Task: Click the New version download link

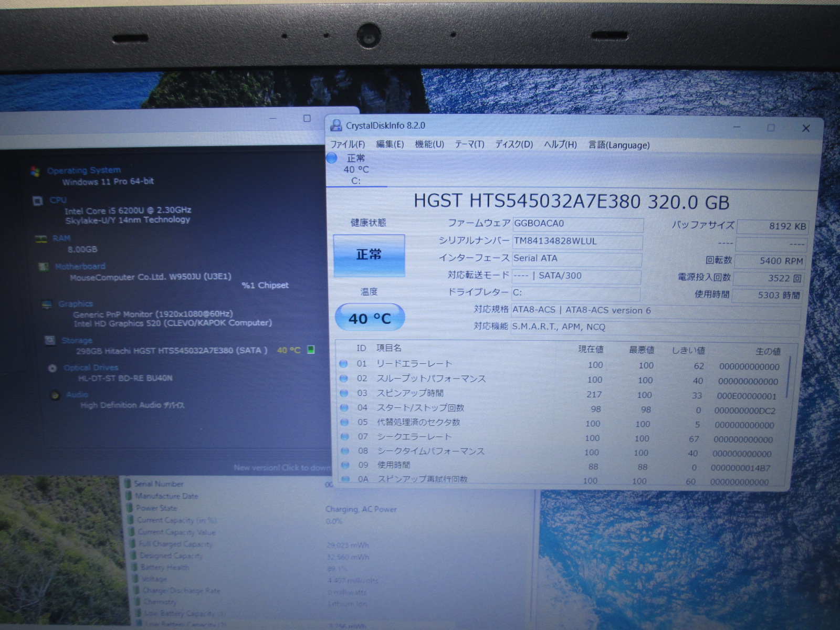Action: [x=282, y=467]
